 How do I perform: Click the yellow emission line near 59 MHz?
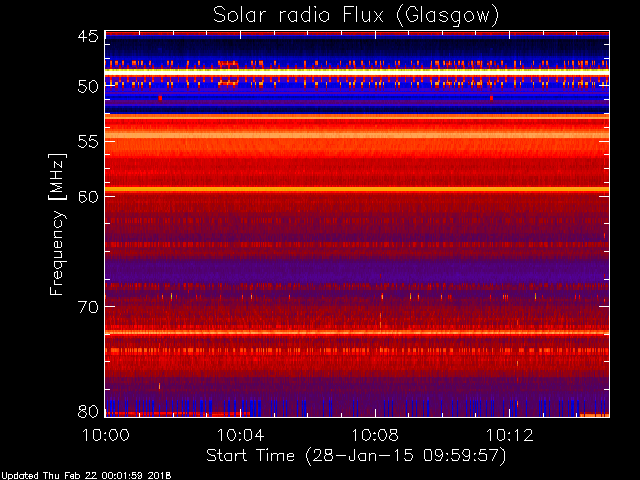pos(357,189)
